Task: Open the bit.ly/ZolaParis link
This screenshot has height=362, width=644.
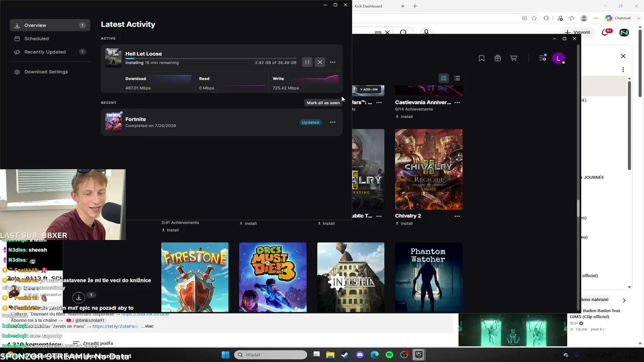Action: (x=116, y=326)
